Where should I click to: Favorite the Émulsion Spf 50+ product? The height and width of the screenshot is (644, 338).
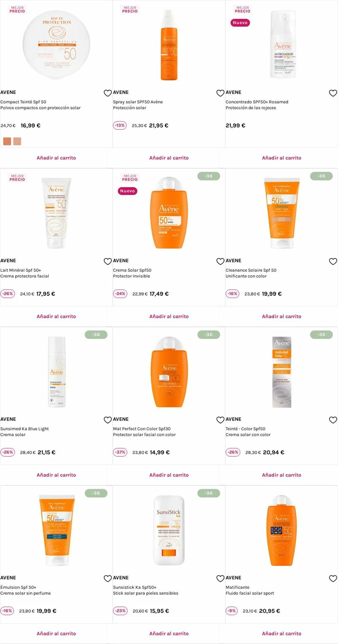[x=108, y=579]
